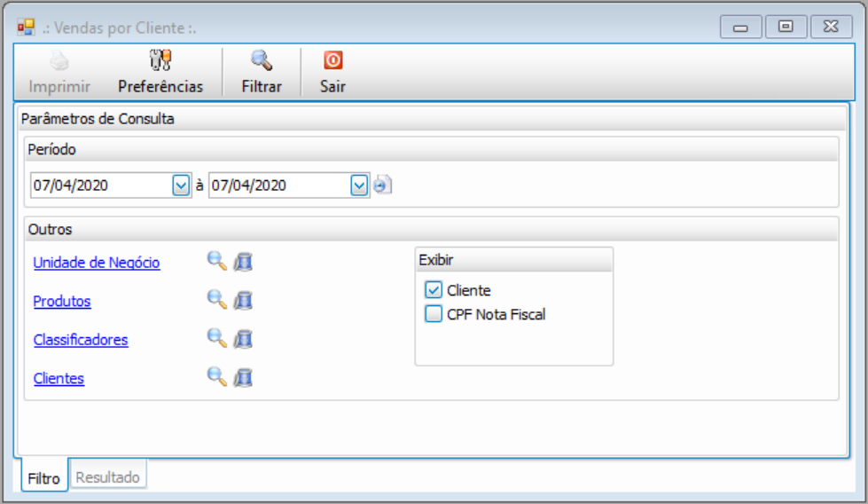The width and height of the screenshot is (868, 504).
Task: Open the start date dropdown calendar
Action: 181,185
